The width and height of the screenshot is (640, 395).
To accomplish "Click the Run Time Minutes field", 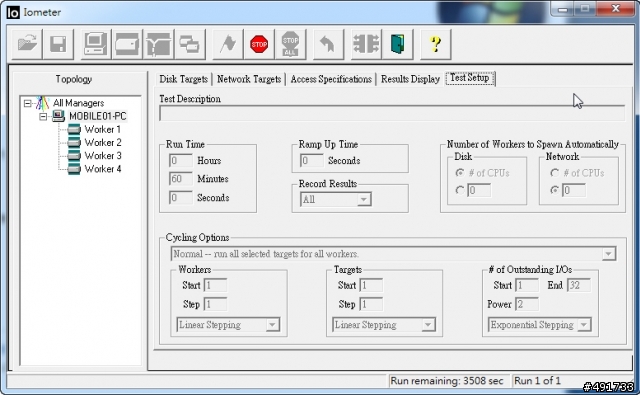I will (180, 179).
